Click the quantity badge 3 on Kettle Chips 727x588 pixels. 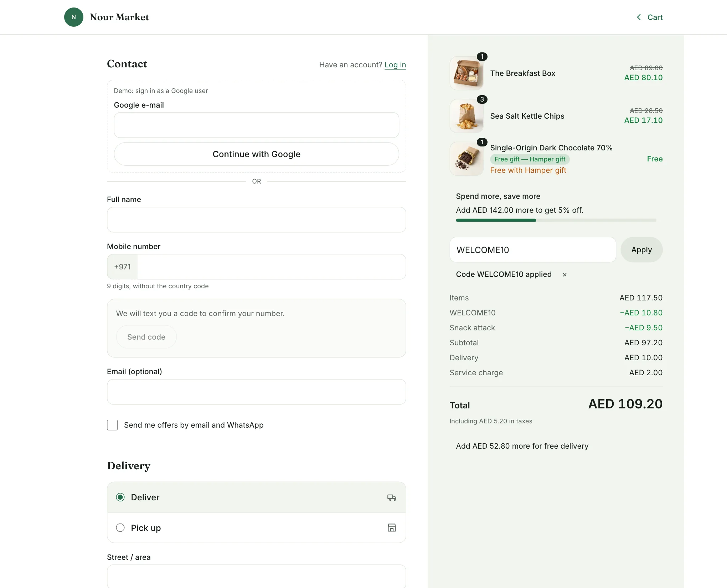click(x=482, y=99)
